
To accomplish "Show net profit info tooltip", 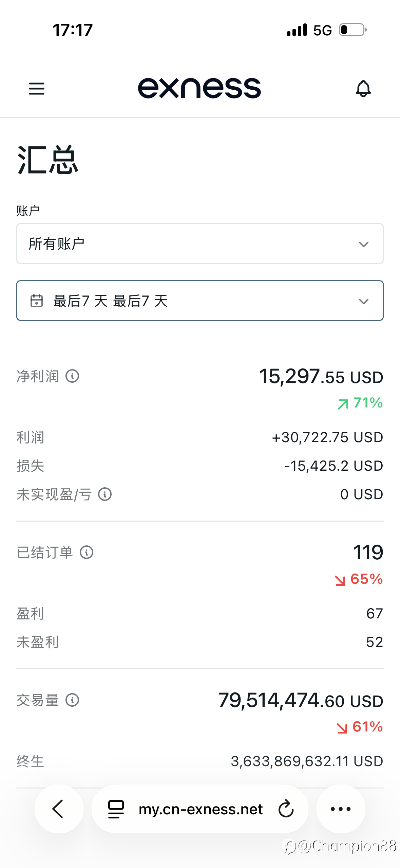I will click(x=72, y=376).
